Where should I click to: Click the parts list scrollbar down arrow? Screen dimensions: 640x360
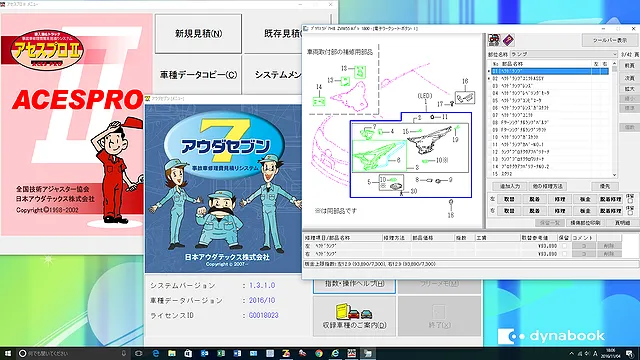[x=614, y=175]
